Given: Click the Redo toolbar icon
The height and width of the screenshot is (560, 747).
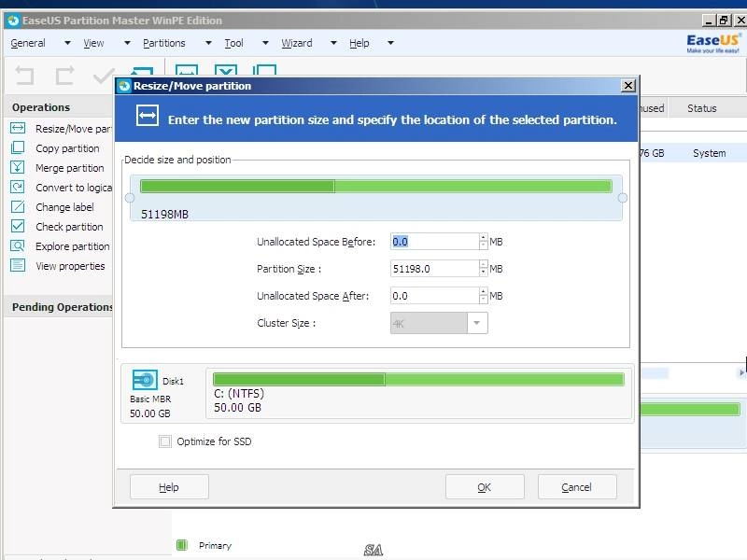Looking at the screenshot, I should [x=64, y=76].
